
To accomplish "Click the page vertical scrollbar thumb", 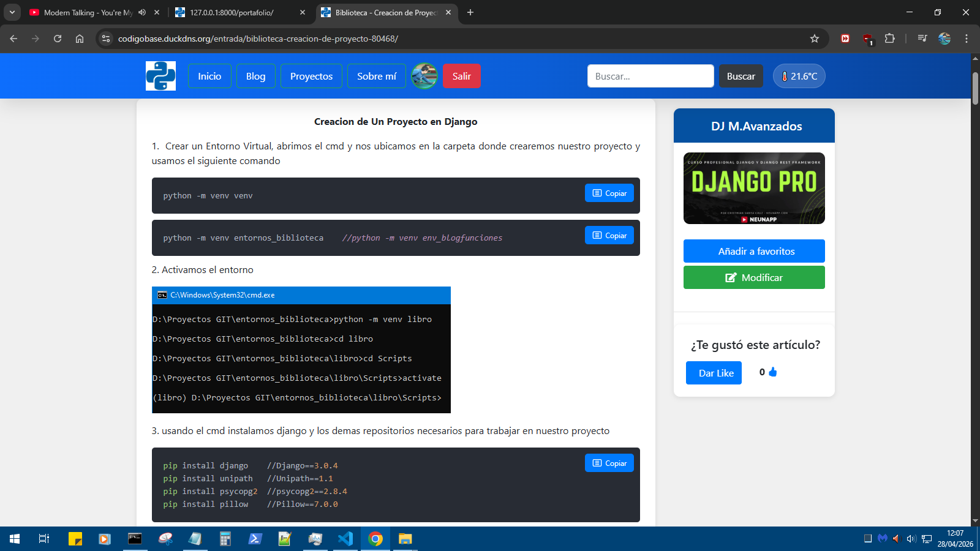I will tap(975, 89).
